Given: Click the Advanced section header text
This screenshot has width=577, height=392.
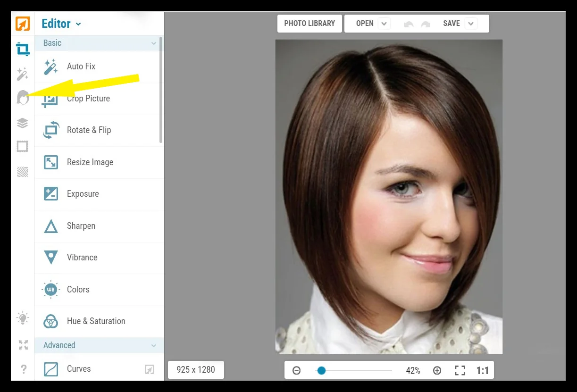Looking at the screenshot, I should click(x=59, y=345).
